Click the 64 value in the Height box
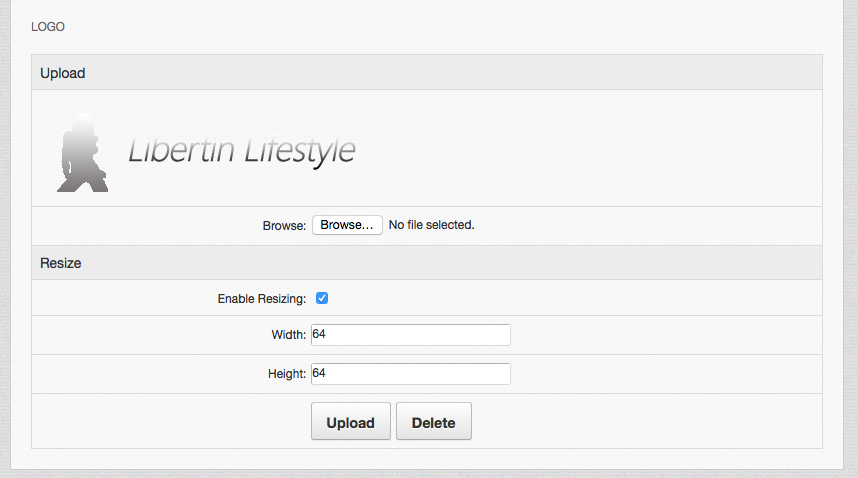This screenshot has height=478, width=858. [x=319, y=373]
